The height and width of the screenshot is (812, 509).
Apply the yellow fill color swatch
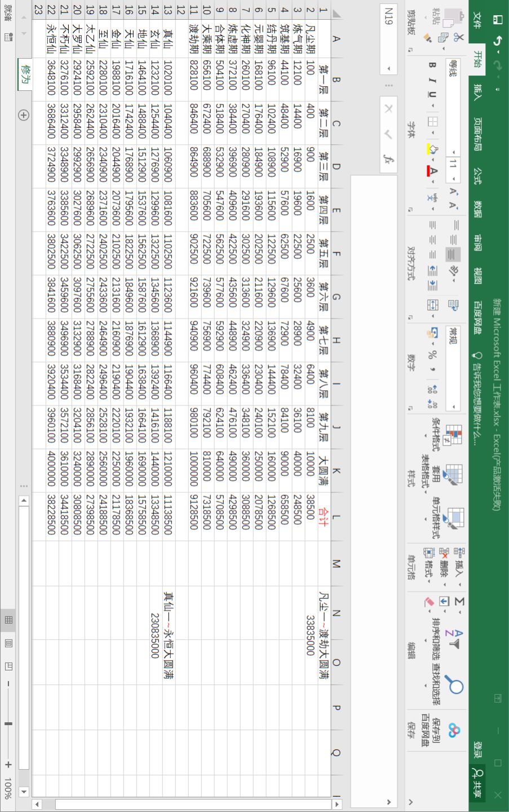pos(432,150)
